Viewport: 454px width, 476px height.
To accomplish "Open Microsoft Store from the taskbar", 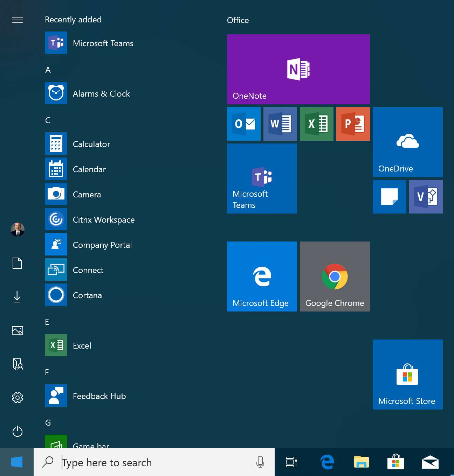I will (396, 462).
